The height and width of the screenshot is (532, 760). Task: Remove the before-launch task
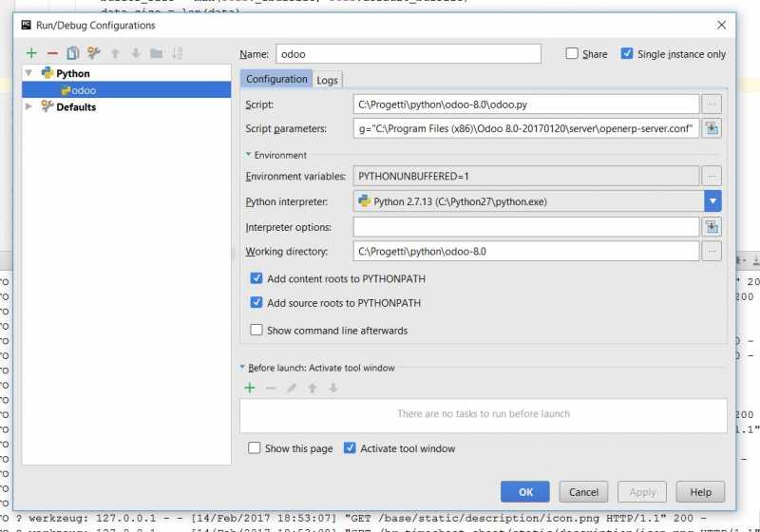click(271, 388)
